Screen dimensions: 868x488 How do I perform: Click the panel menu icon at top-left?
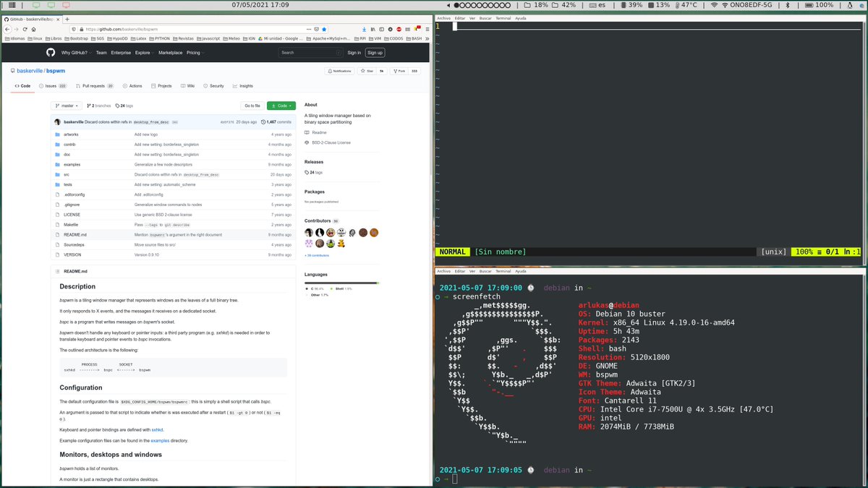pos(12,5)
